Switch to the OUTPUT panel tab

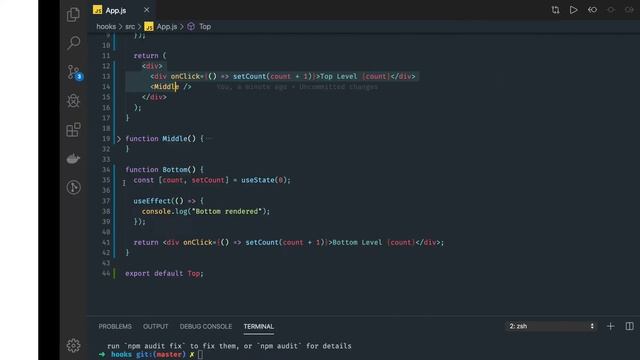pyautogui.click(x=156, y=327)
